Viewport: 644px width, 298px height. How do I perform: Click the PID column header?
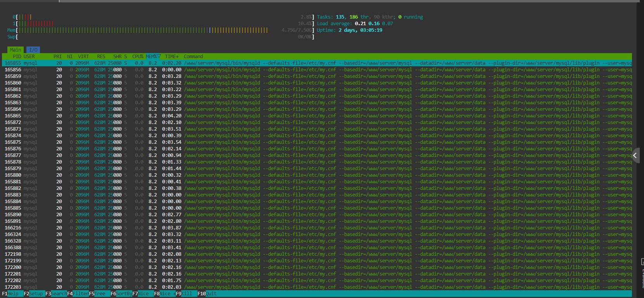[x=17, y=57]
